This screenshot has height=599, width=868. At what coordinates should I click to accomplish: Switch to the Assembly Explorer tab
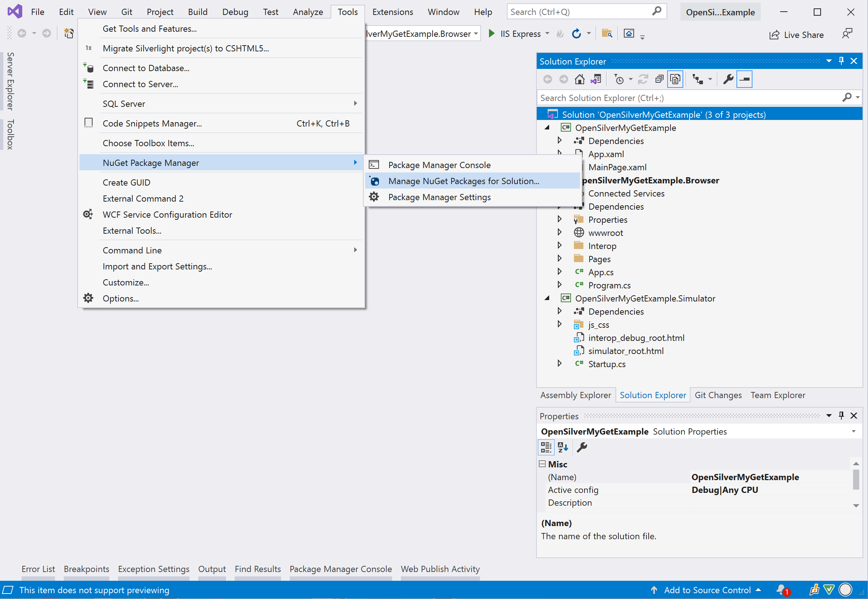pos(575,395)
